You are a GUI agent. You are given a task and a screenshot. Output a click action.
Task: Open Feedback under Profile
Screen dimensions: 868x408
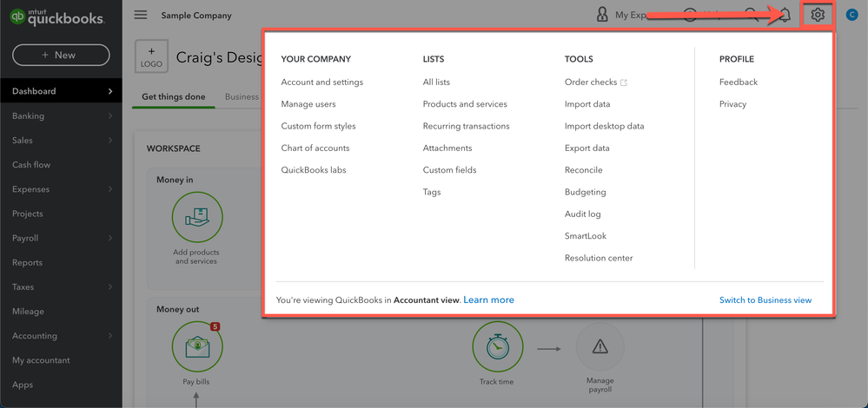pyautogui.click(x=739, y=82)
